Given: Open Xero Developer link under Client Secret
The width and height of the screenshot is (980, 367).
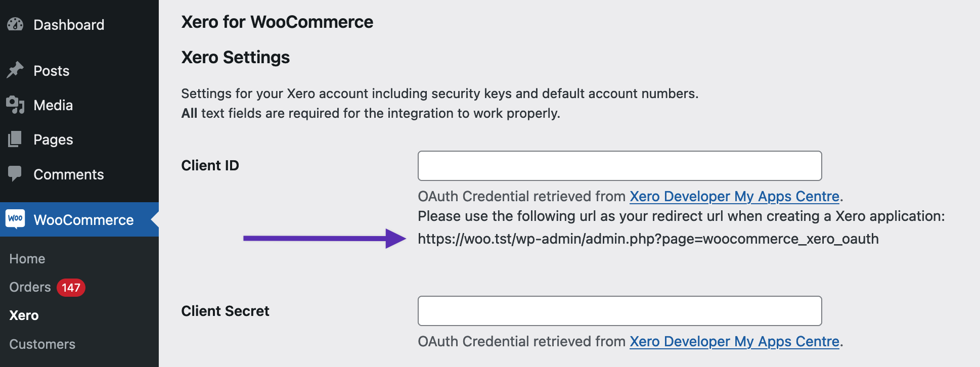Looking at the screenshot, I should [734, 341].
